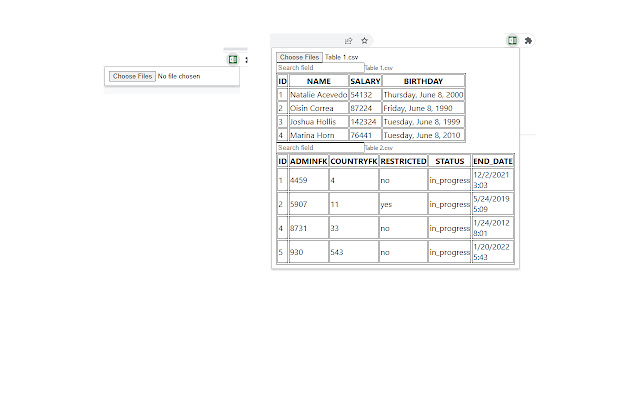This screenshot has height=400, width=640.
Task: Click Tuesday, June 8, 2010 birthday cell
Action: point(423,135)
